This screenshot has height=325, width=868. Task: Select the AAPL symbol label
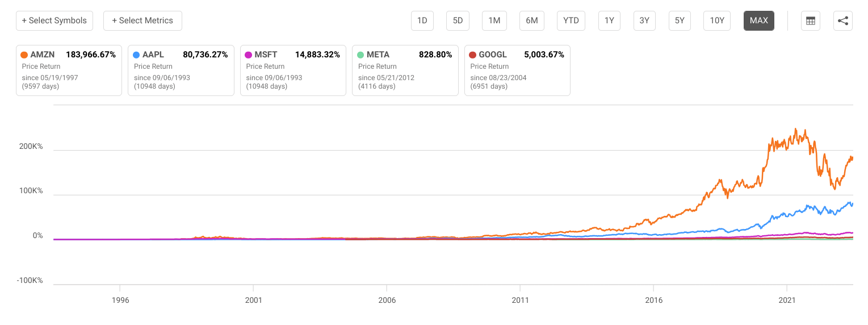153,55
